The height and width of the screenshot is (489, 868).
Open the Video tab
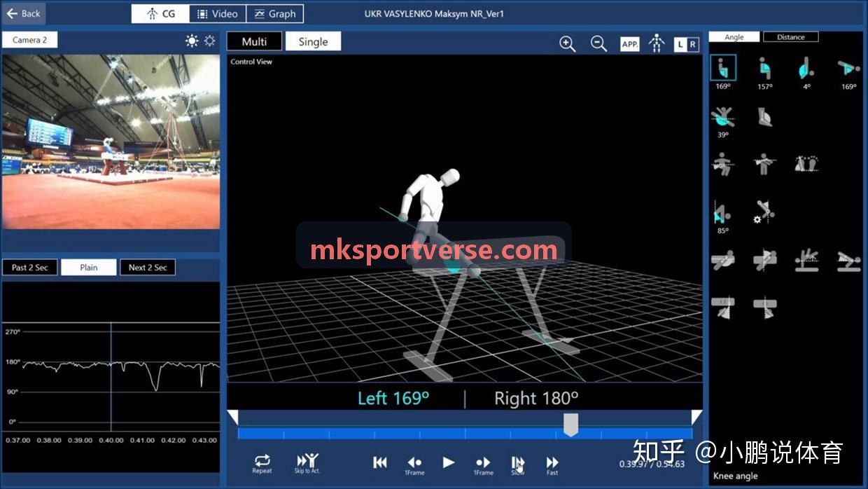[x=218, y=13]
